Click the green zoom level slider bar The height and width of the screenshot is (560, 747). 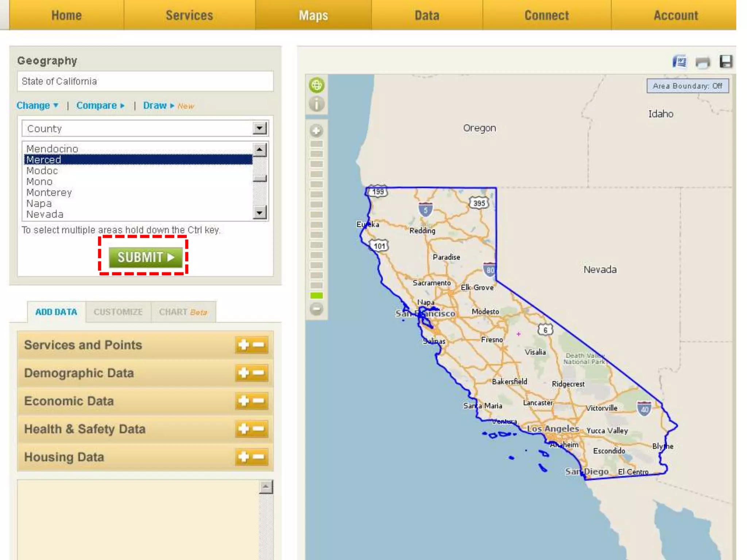pyautogui.click(x=317, y=295)
